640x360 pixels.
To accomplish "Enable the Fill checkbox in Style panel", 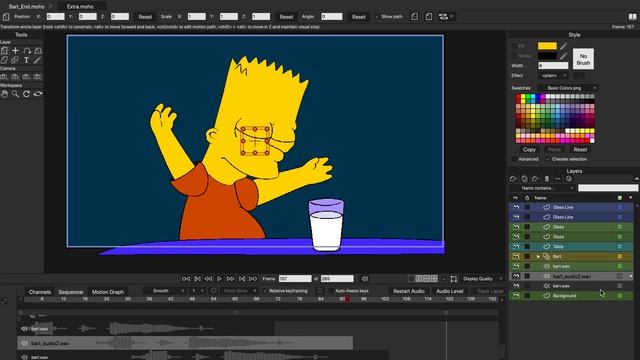I will [514, 46].
